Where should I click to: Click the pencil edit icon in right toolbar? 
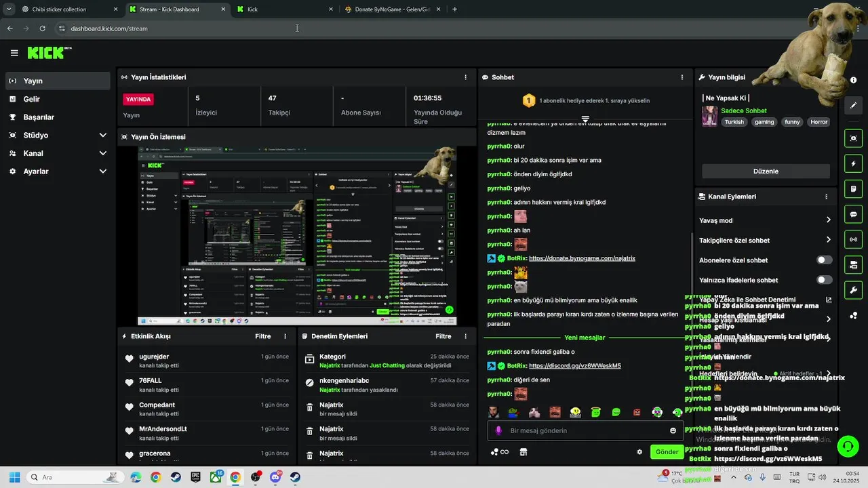coord(853,106)
